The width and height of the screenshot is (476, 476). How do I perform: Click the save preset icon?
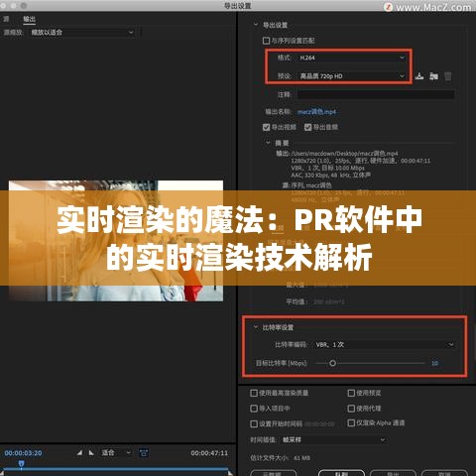[x=419, y=76]
